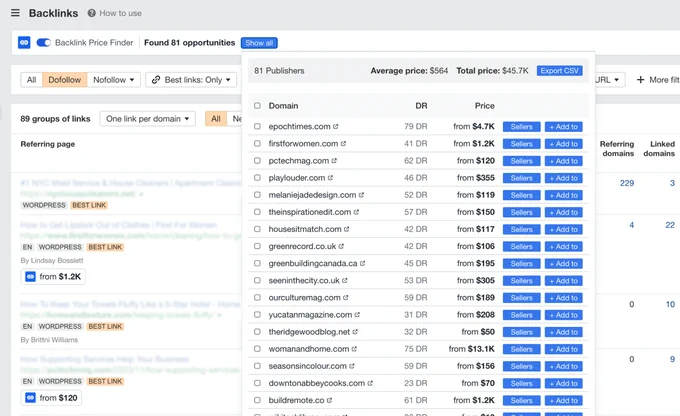Open firstforwomen.com external link icon
Screen dimensions: 680x416
(x=343, y=144)
